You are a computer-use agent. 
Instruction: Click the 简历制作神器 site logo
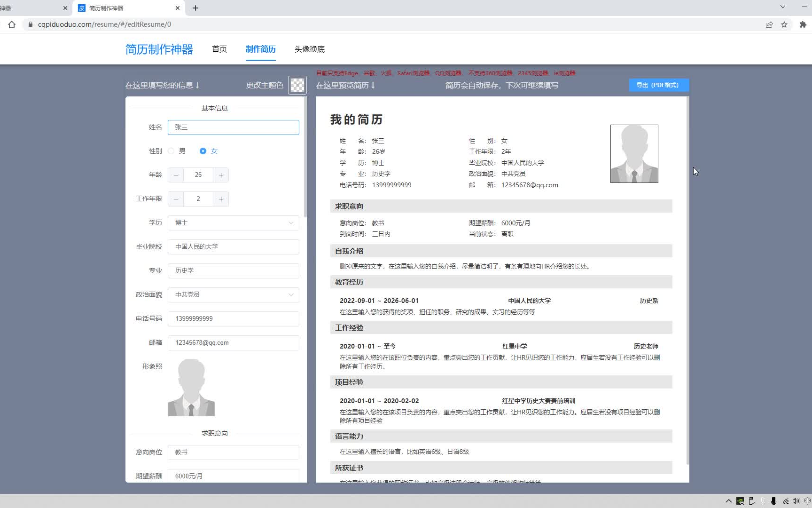(159, 49)
